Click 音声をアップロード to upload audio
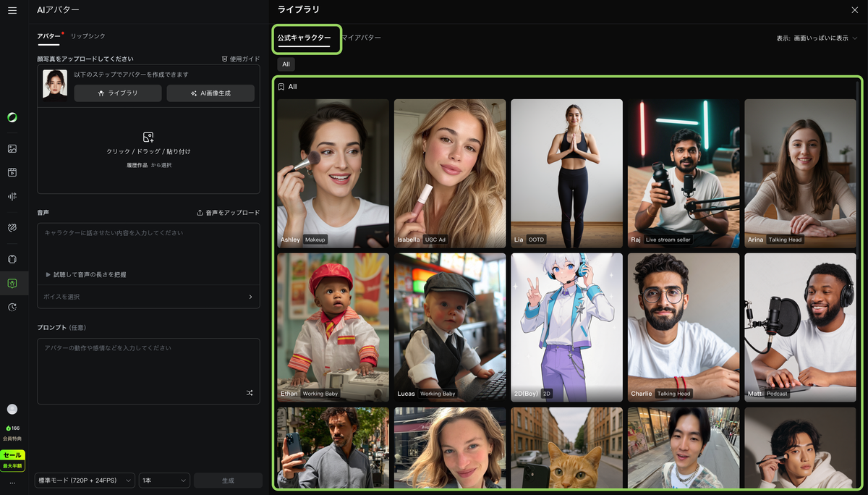The image size is (868, 495). (229, 213)
